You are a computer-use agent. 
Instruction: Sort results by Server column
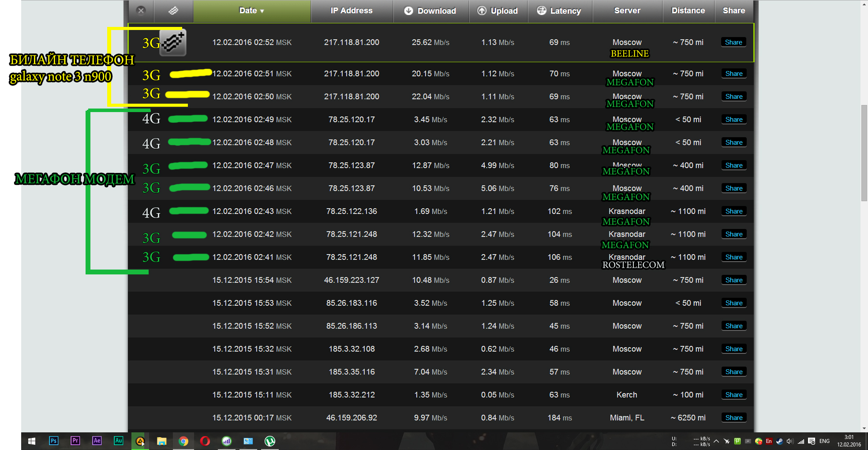[x=627, y=11]
